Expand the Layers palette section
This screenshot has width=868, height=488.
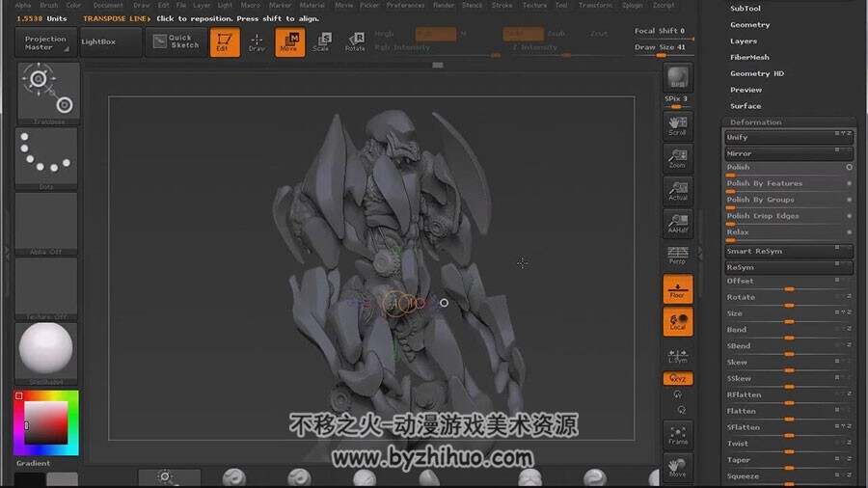744,41
